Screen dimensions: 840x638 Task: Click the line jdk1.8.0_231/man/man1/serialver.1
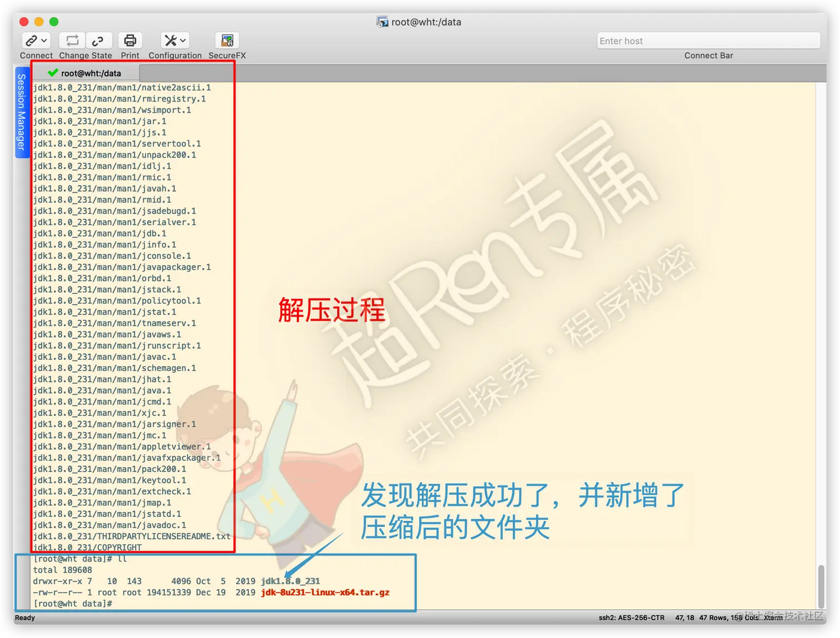pos(114,222)
